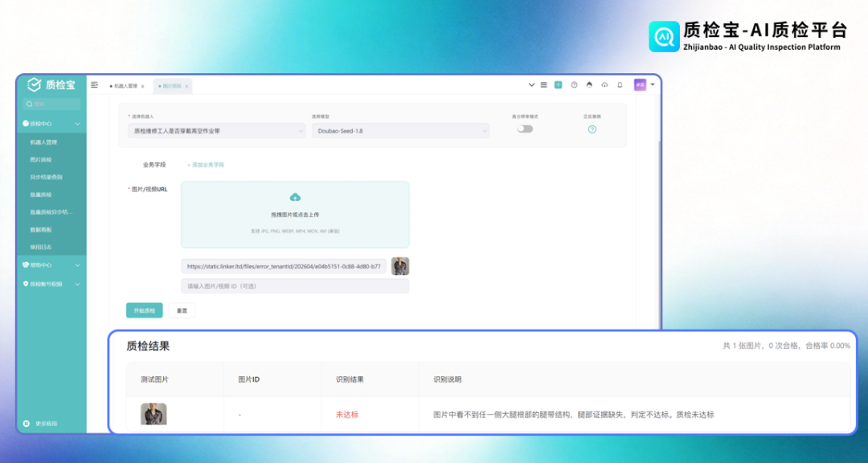Viewport: 868px width, 463px height.
Task: Click the 合格率 0.00% summary text
Action: click(x=828, y=346)
